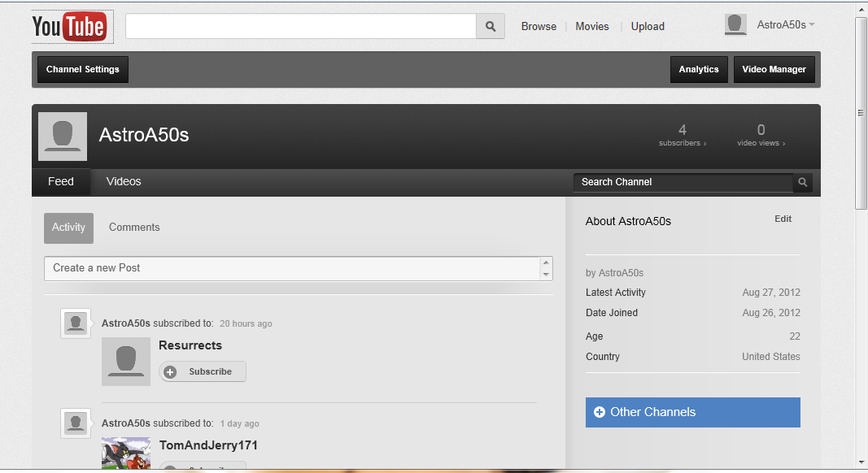
Task: Click the large AstroA50s channel avatar
Action: pos(63,137)
